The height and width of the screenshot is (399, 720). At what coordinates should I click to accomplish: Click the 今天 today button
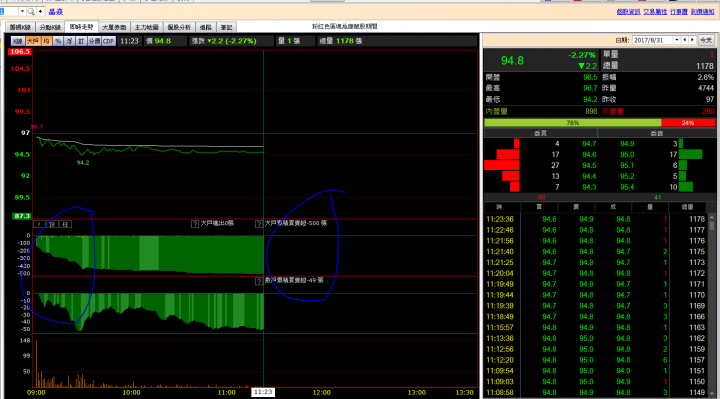point(706,40)
